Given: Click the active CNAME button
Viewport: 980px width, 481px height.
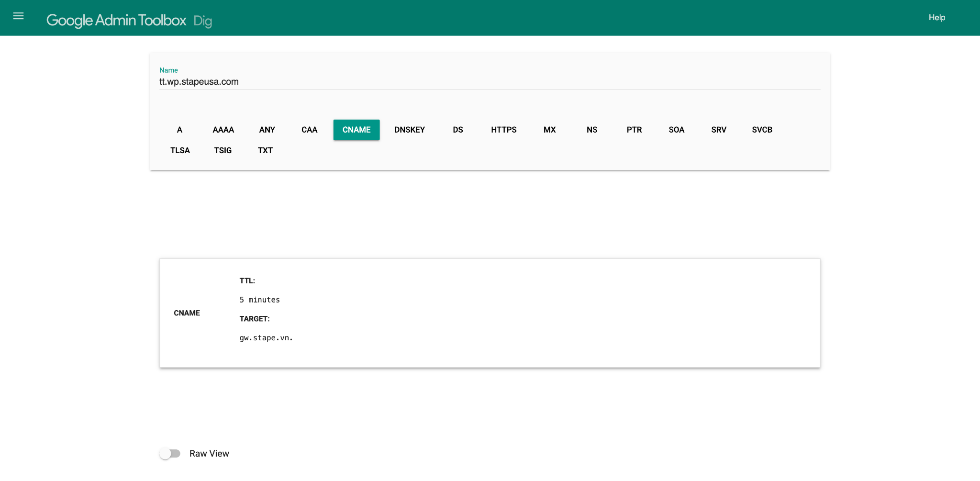Looking at the screenshot, I should 356,130.
